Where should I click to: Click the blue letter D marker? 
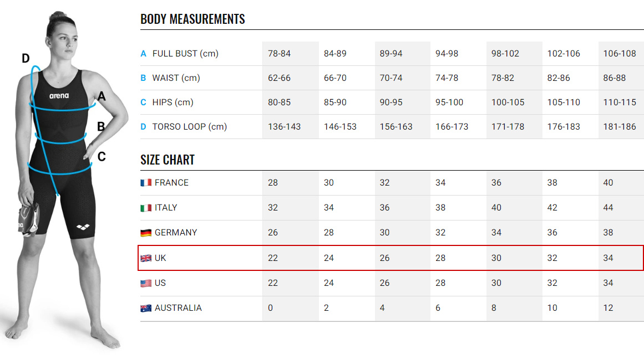(x=143, y=127)
